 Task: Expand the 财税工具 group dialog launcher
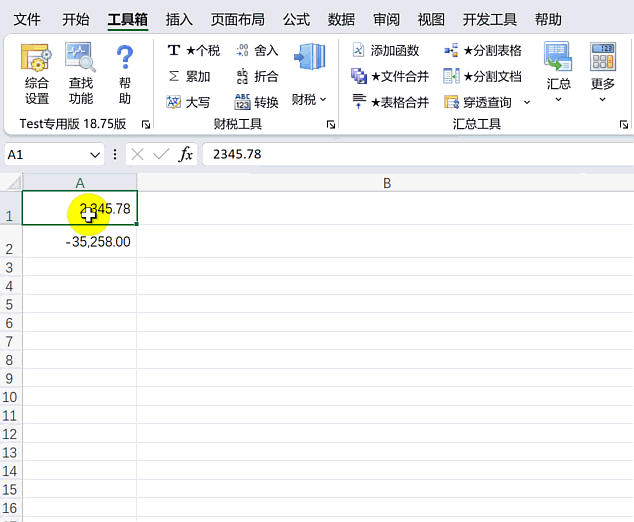[x=331, y=125]
